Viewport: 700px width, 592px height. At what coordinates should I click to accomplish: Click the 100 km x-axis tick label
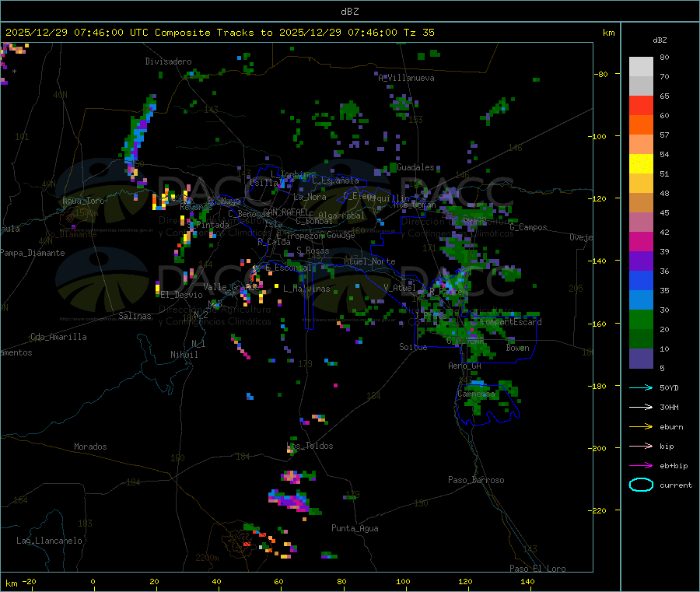coord(403,581)
